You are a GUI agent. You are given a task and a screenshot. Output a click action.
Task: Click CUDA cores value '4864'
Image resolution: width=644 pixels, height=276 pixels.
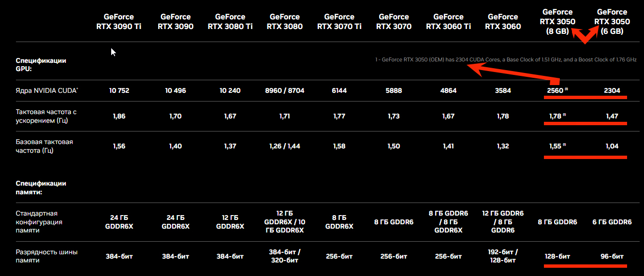(x=449, y=90)
